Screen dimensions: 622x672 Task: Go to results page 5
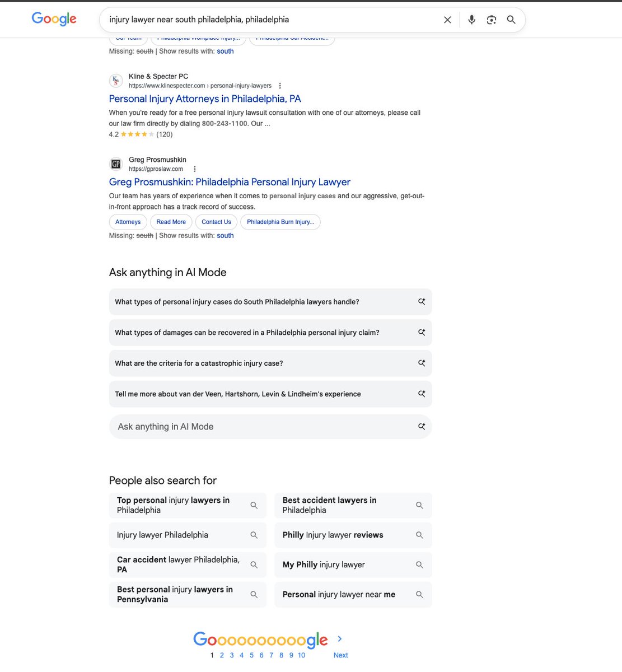tap(251, 655)
